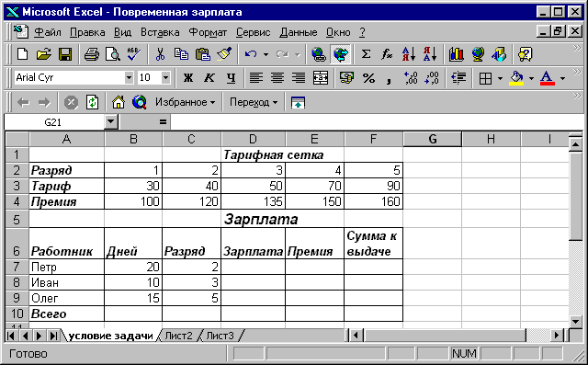Open Print Preview magnifier icon
The image size is (588, 365).
tap(112, 54)
